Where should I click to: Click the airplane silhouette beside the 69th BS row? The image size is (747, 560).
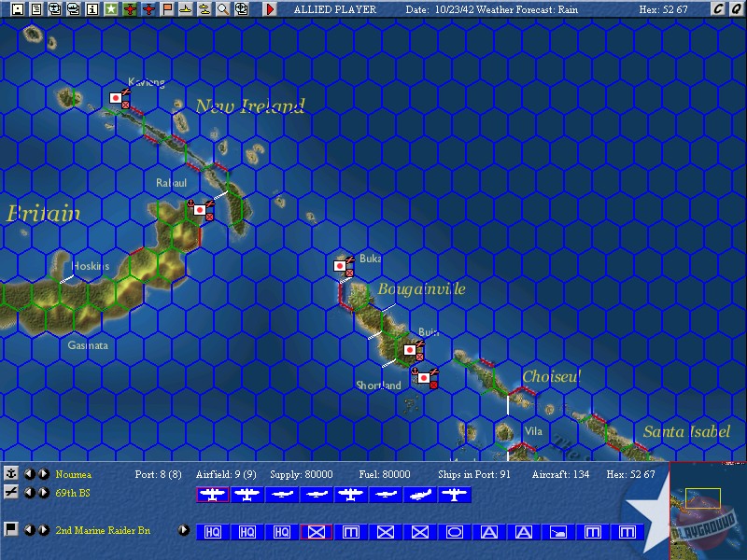click(x=11, y=492)
